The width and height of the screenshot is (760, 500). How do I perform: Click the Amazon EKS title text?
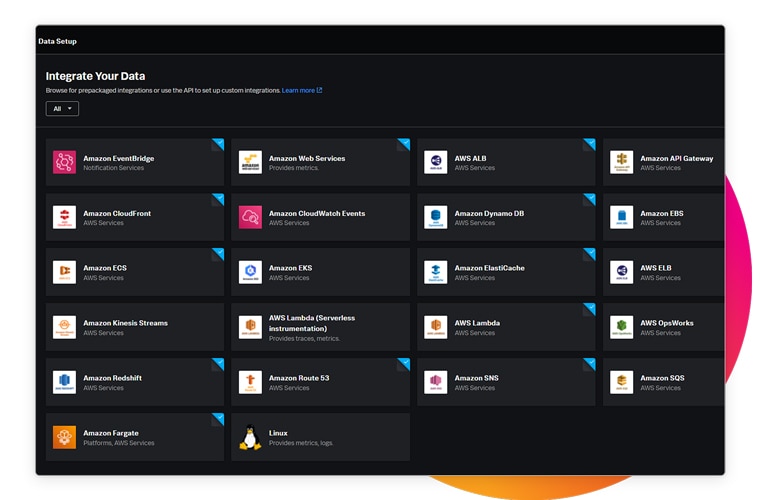tap(290, 268)
